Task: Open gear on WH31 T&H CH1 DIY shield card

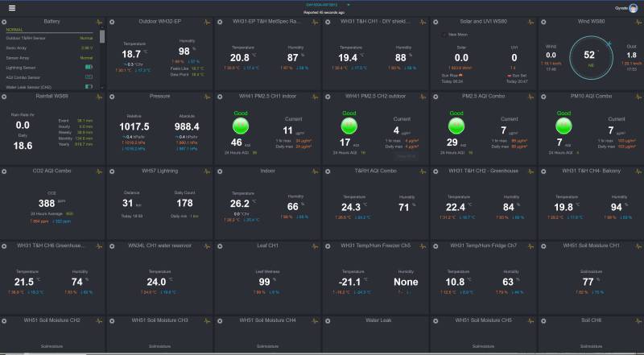Action: point(328,23)
